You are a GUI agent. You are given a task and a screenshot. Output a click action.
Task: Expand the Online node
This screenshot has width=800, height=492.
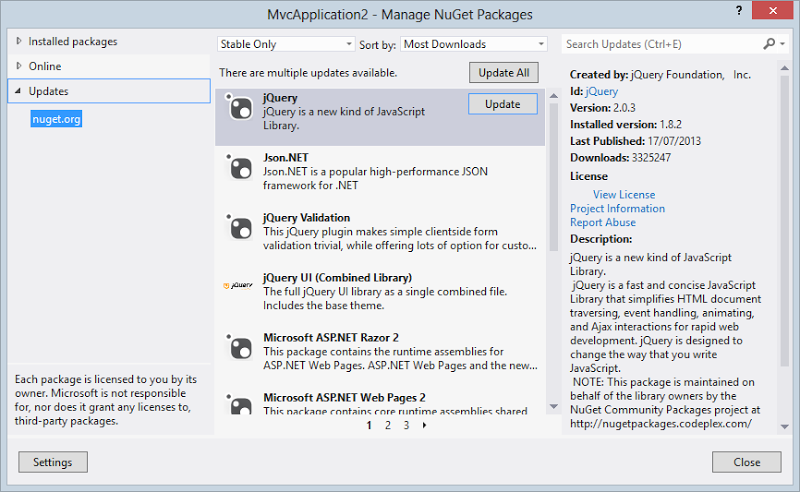tap(19, 66)
